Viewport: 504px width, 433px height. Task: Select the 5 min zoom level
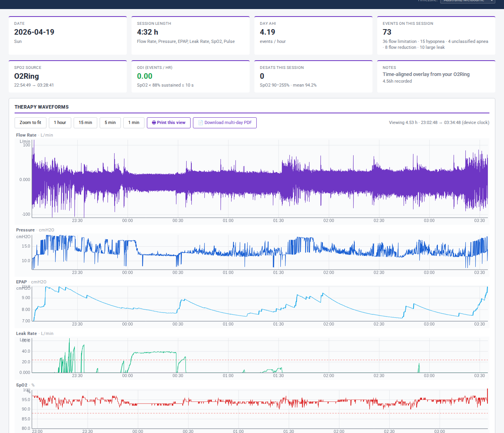point(110,122)
